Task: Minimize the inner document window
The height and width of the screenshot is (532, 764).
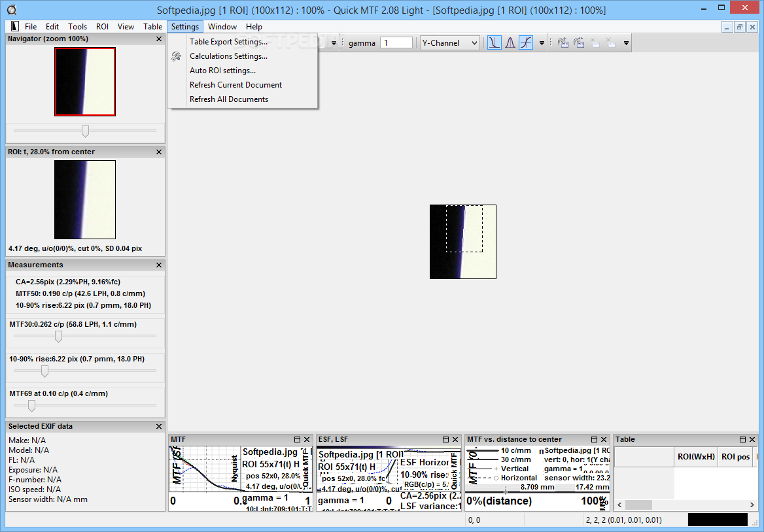Action: [x=727, y=27]
